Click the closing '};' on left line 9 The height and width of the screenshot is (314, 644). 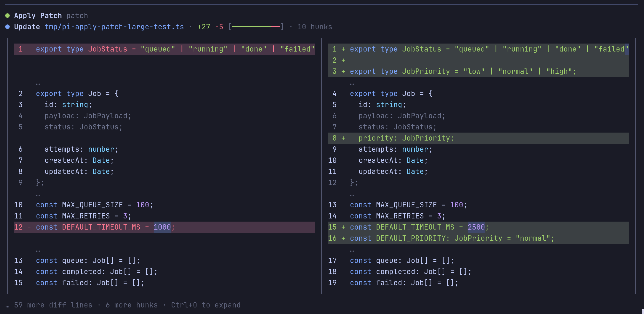[40, 182]
